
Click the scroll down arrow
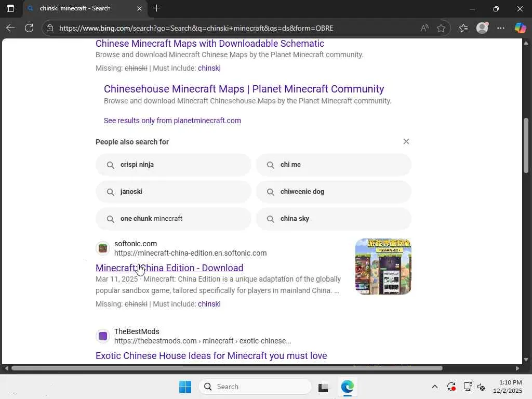(x=526, y=360)
